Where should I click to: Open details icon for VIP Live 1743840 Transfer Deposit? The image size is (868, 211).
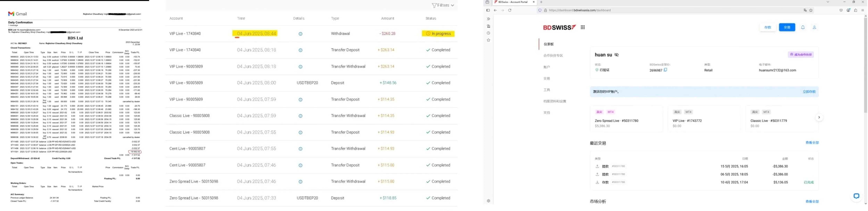pos(300,50)
